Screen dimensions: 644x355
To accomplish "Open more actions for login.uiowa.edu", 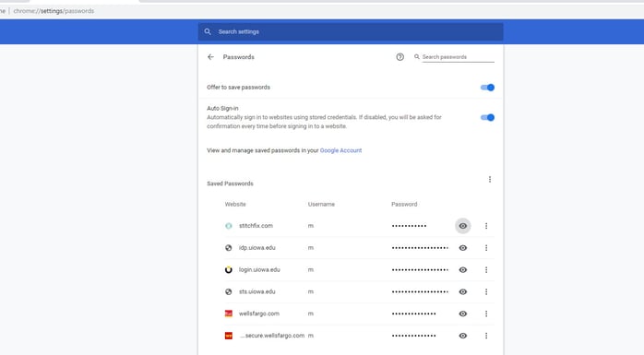I will [486, 269].
